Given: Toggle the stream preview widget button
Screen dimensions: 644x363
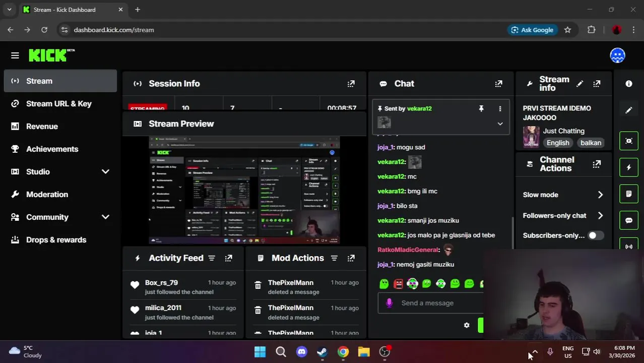Looking at the screenshot, I should tap(629, 141).
